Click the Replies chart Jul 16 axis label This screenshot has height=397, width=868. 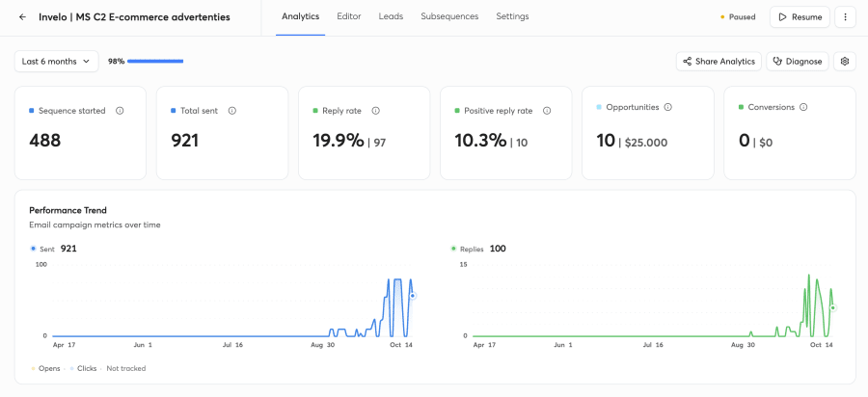coord(652,344)
